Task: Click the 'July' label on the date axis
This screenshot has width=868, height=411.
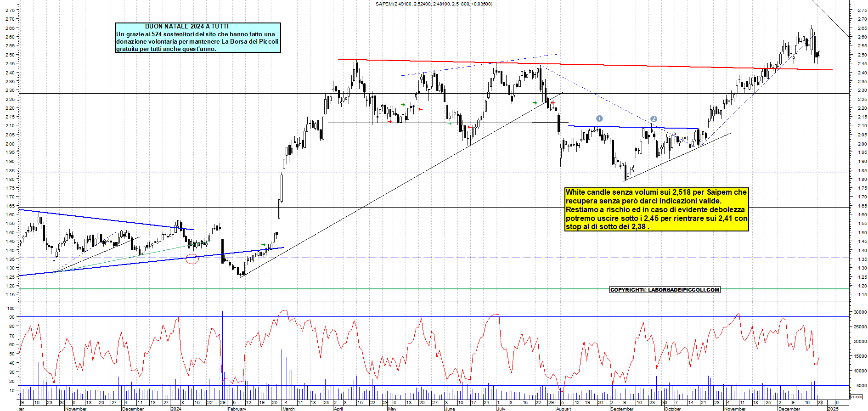Action: coord(501,409)
